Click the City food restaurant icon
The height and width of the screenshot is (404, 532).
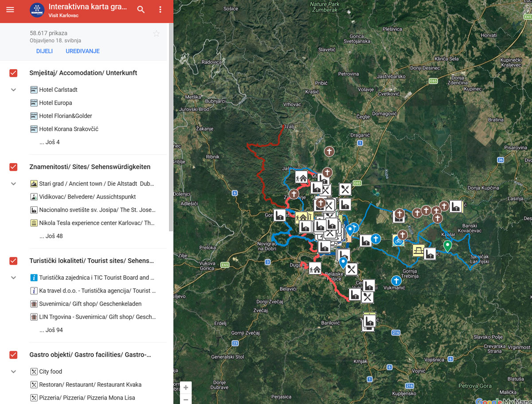(x=34, y=372)
